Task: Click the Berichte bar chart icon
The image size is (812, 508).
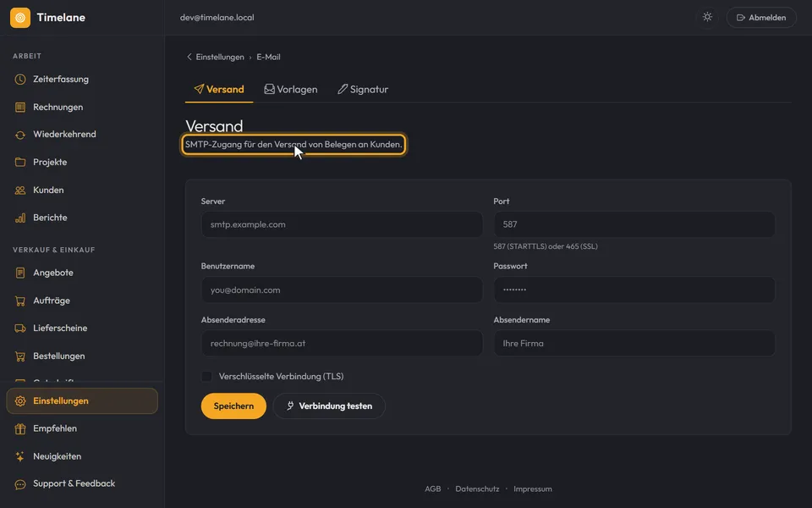Action: pos(20,218)
